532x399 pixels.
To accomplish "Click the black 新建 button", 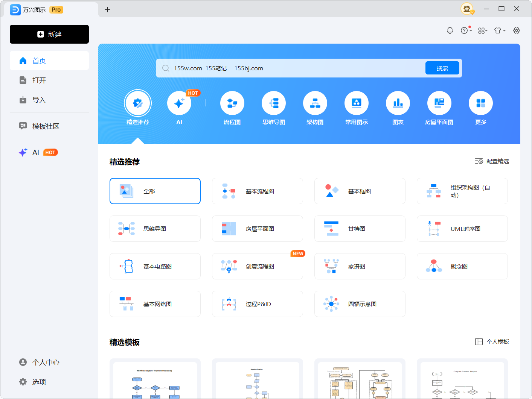I will point(49,34).
